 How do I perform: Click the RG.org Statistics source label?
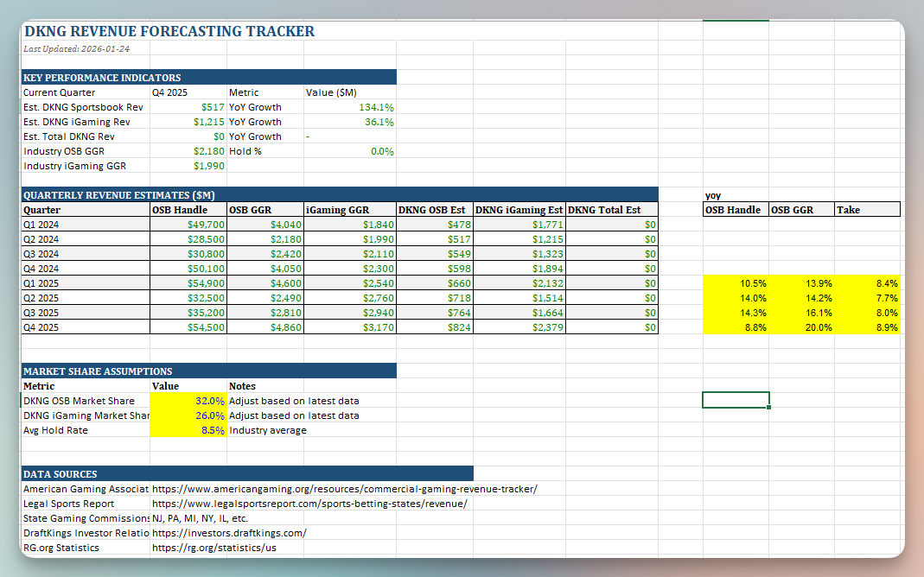pos(61,548)
